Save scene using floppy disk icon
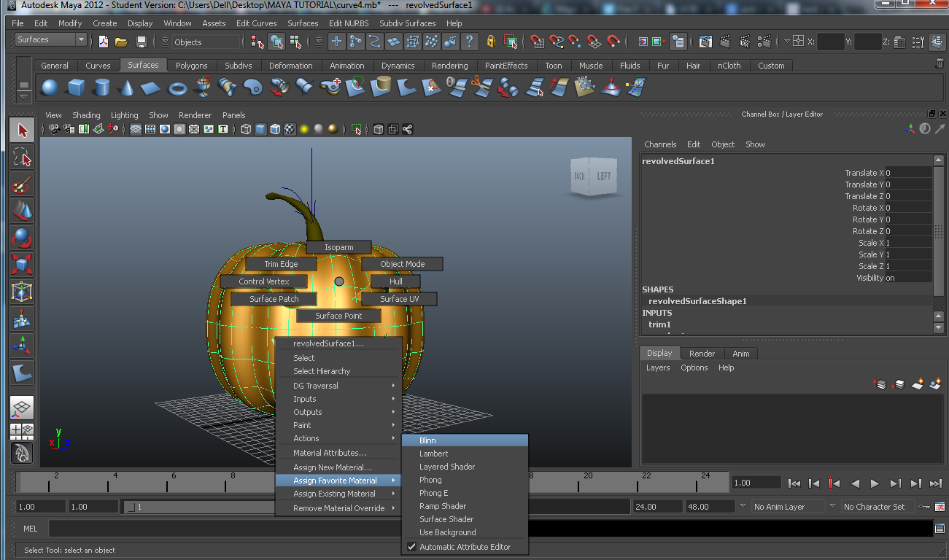The height and width of the screenshot is (560, 949). 142,42
